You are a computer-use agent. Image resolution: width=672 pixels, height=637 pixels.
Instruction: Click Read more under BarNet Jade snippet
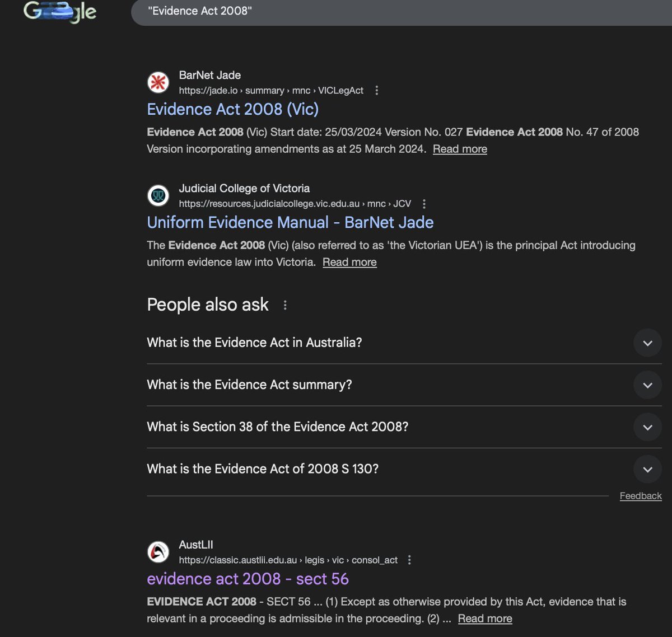click(x=460, y=149)
